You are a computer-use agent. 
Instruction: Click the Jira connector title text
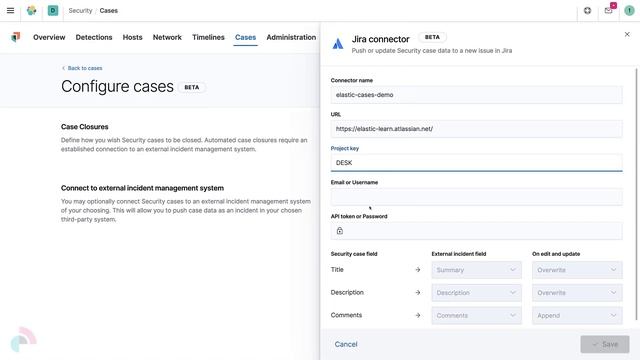pyautogui.click(x=380, y=39)
